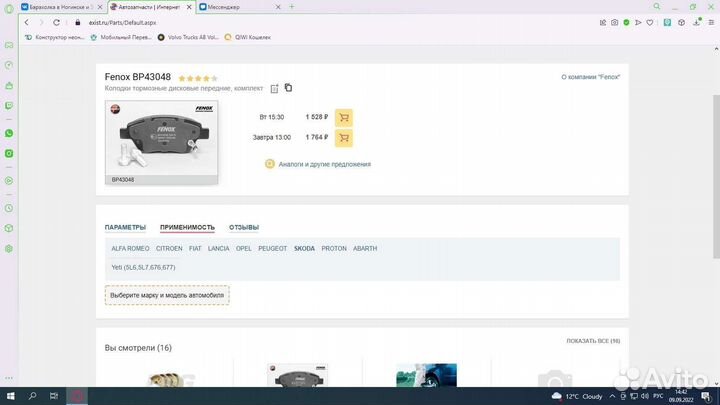Screen dimensions: 720x405
Task: Switch to the ПАРАМЕТРЫ tab
Action: point(125,227)
